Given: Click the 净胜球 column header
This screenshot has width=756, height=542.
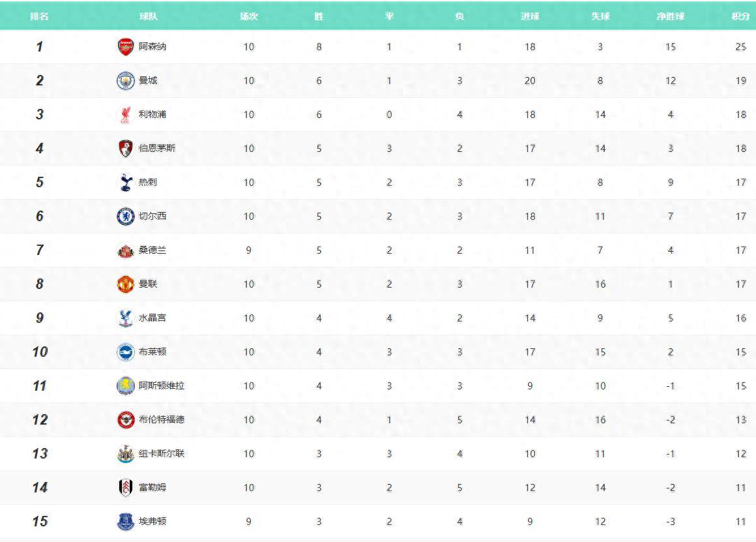Looking at the screenshot, I should click(x=671, y=16).
